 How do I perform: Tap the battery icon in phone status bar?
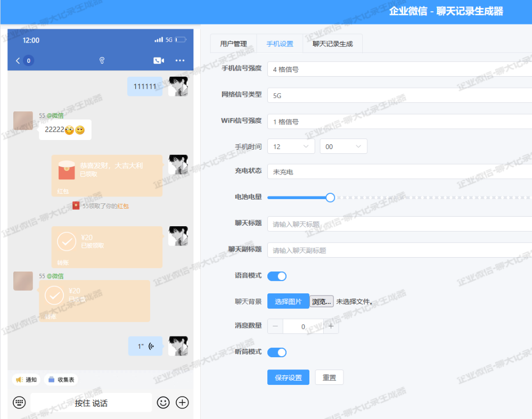(181, 40)
